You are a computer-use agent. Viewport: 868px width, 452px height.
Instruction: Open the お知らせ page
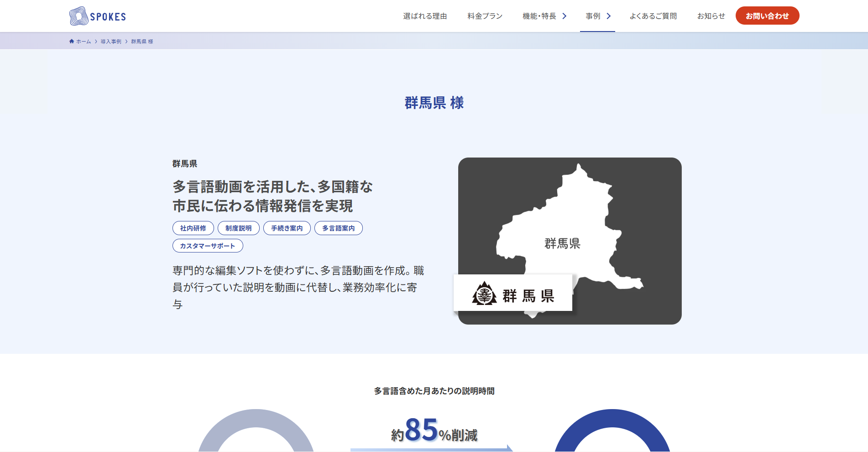[711, 16]
